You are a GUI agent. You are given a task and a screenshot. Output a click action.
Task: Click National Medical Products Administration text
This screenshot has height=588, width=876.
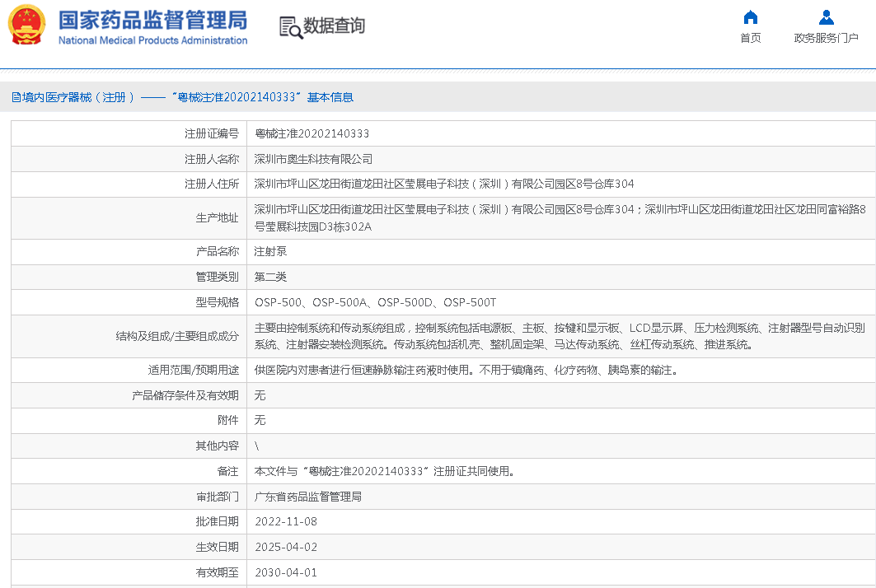[x=153, y=40]
